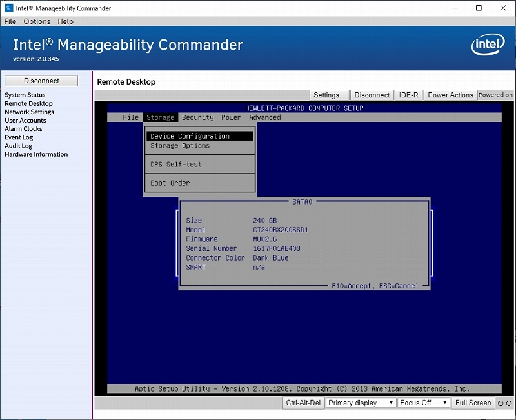Select Advanced menu in BIOS setup

265,117
